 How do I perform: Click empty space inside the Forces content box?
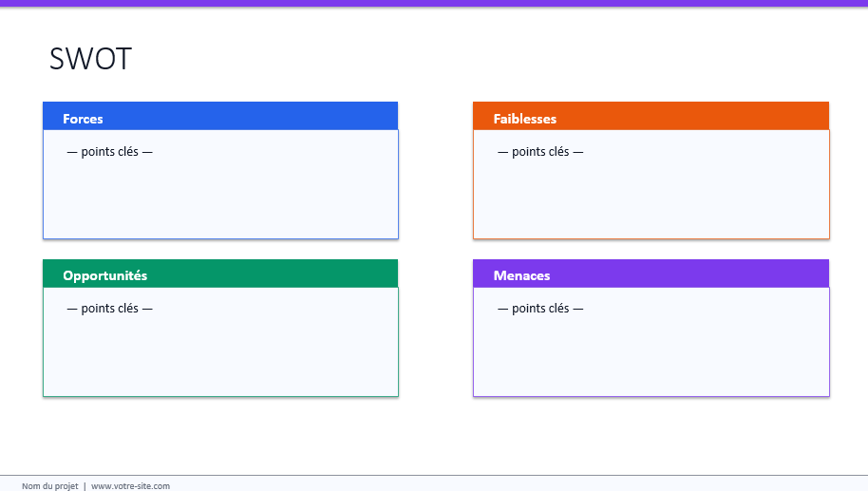coord(220,199)
